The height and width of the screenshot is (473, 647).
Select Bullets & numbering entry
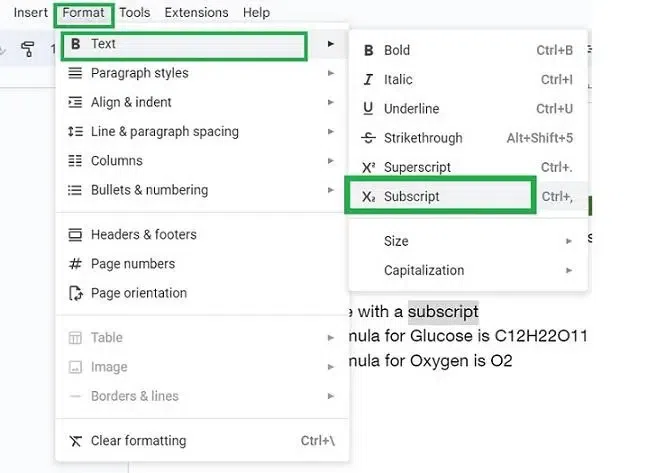click(x=149, y=190)
